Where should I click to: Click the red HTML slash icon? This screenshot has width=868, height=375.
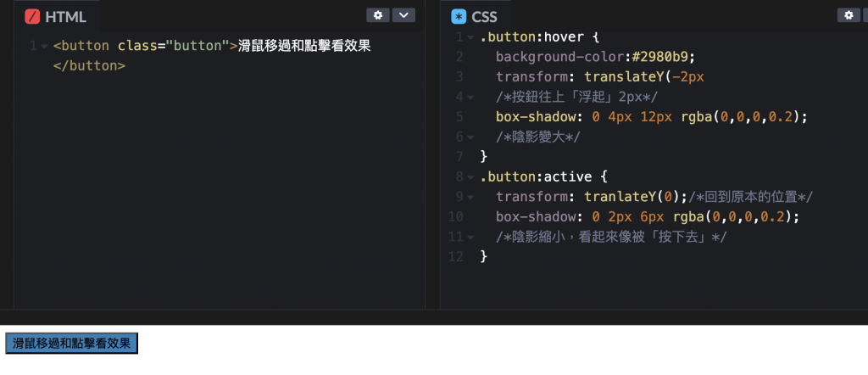pos(33,17)
